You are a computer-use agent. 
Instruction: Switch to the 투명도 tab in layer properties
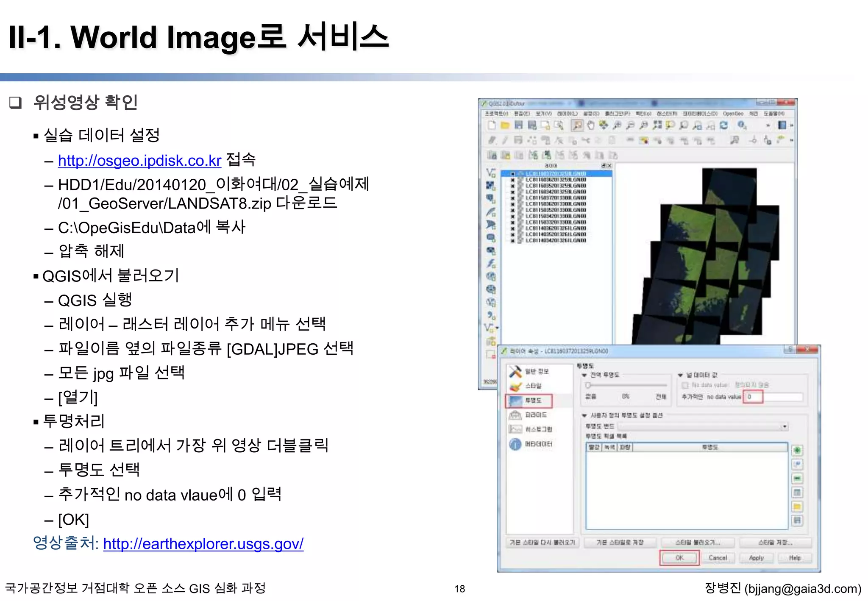tap(529, 401)
